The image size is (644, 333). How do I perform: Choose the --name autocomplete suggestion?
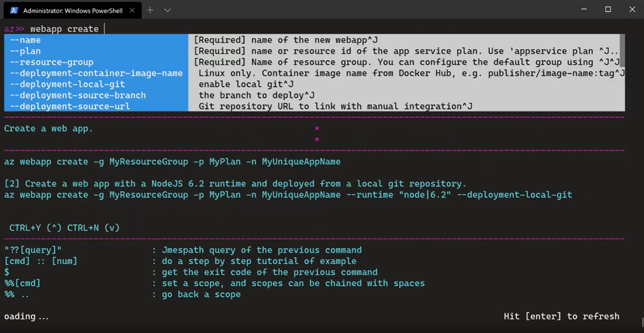(25, 40)
